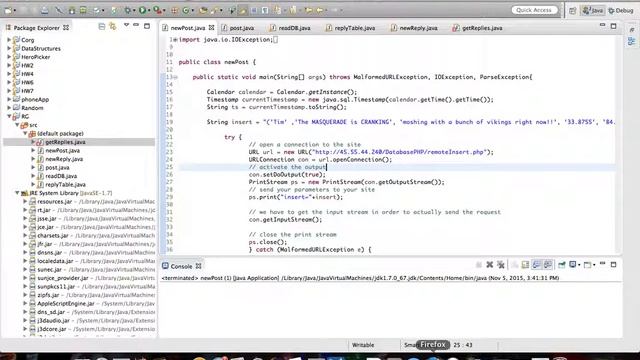Click the Remove Launch X icon in Console
This screenshot has width=640, height=360.
coord(490,265)
